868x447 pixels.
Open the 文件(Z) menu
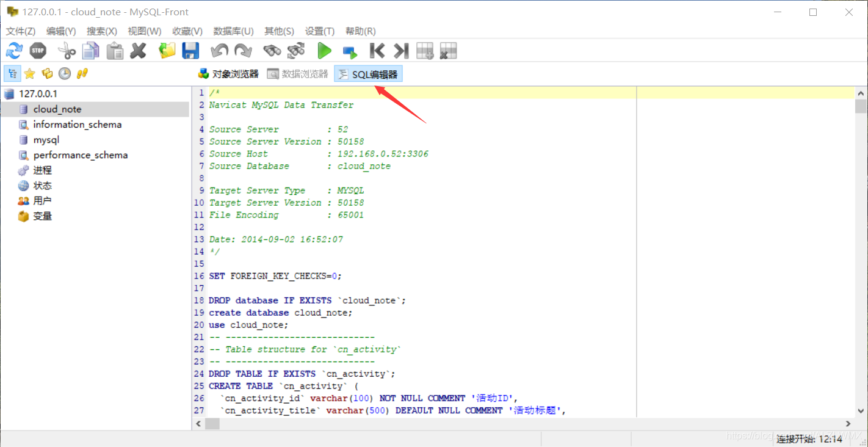pyautogui.click(x=21, y=31)
